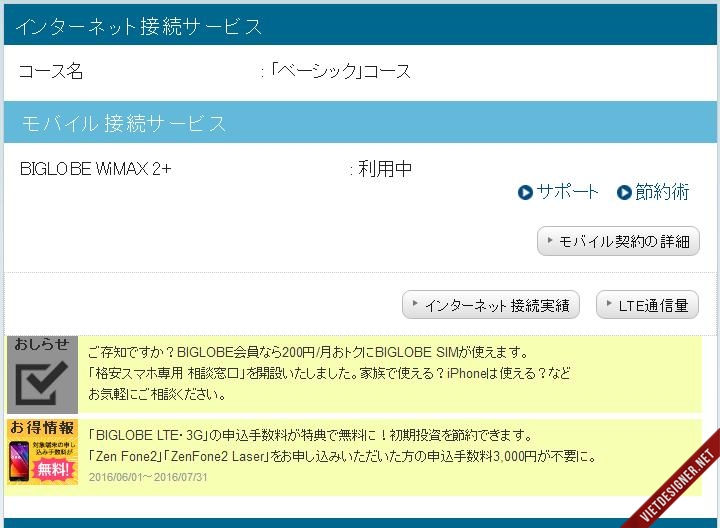720x528 pixels.
Task: Click the 2016/06/01～2016/07/31 date text
Action: click(x=148, y=477)
